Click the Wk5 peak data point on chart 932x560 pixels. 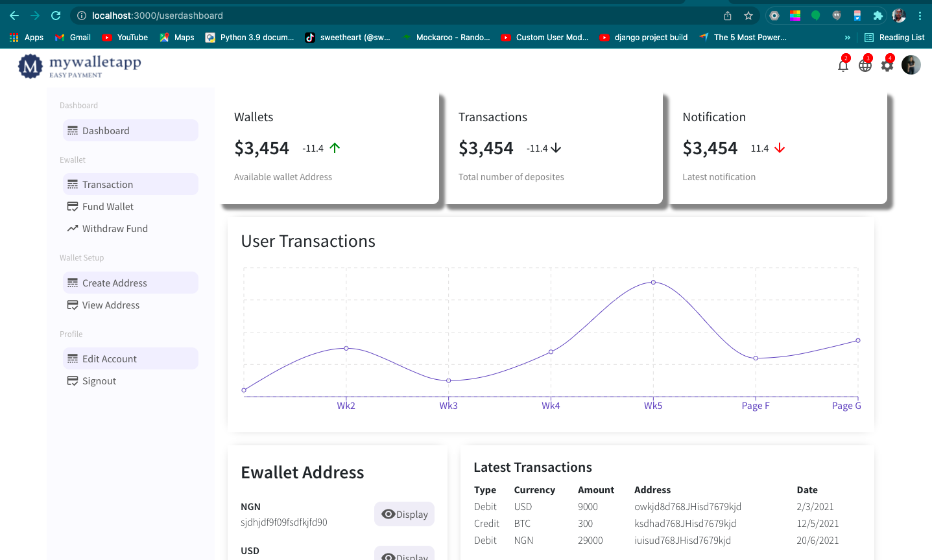[x=653, y=282]
